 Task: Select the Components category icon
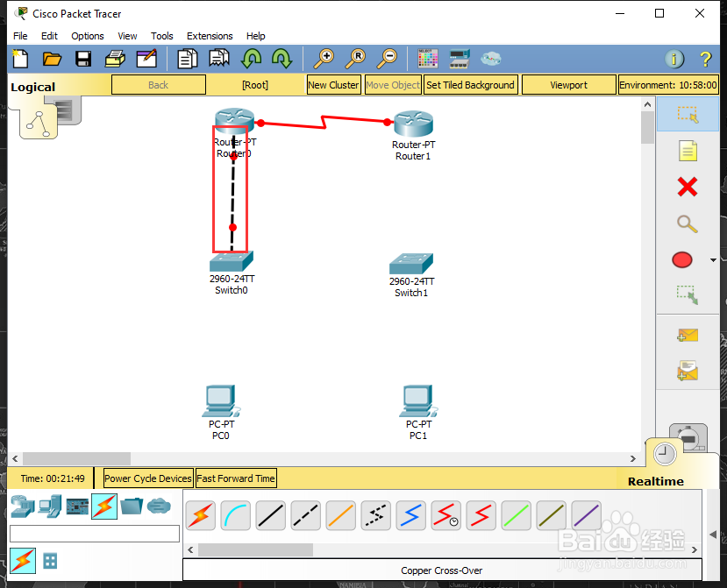tap(77, 507)
